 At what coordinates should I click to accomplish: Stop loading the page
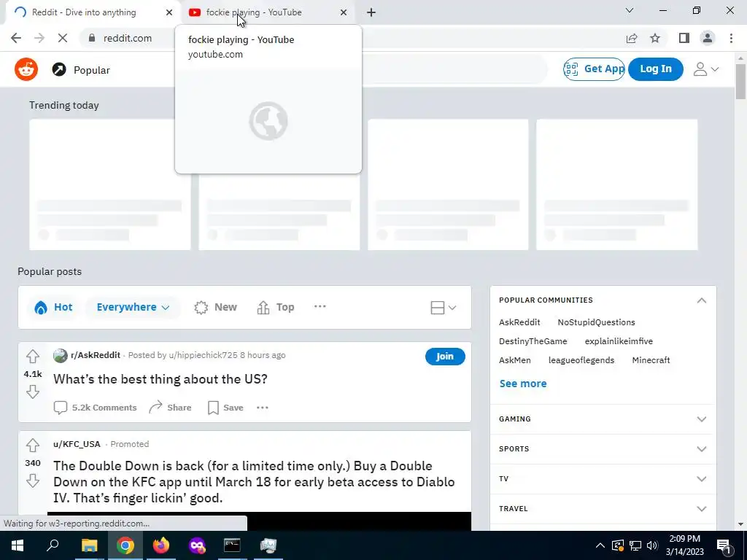click(x=63, y=38)
